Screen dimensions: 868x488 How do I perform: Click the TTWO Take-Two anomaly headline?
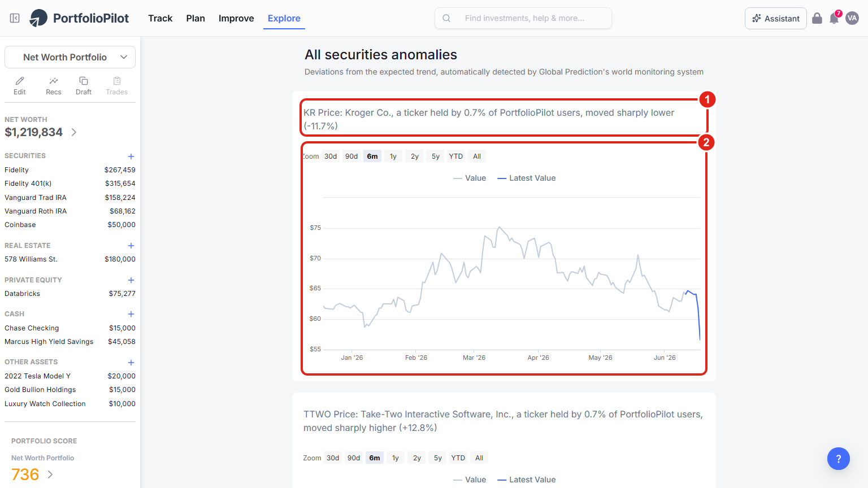pyautogui.click(x=503, y=421)
